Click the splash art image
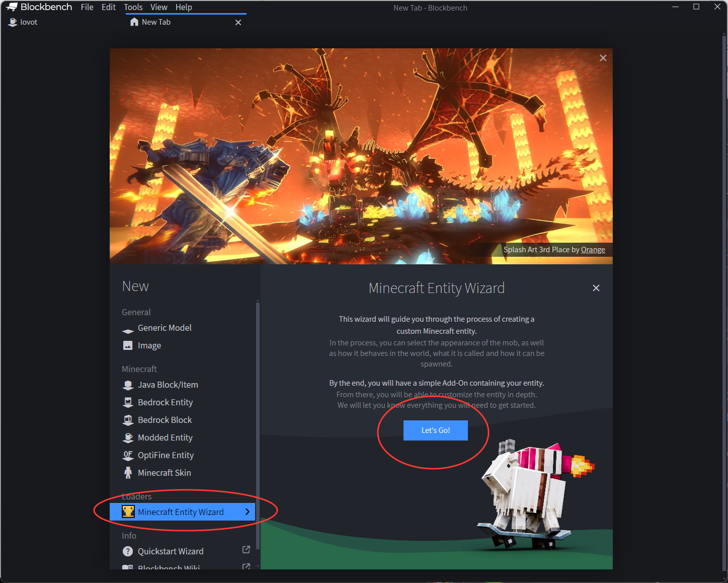This screenshot has height=583, width=728. tap(361, 156)
